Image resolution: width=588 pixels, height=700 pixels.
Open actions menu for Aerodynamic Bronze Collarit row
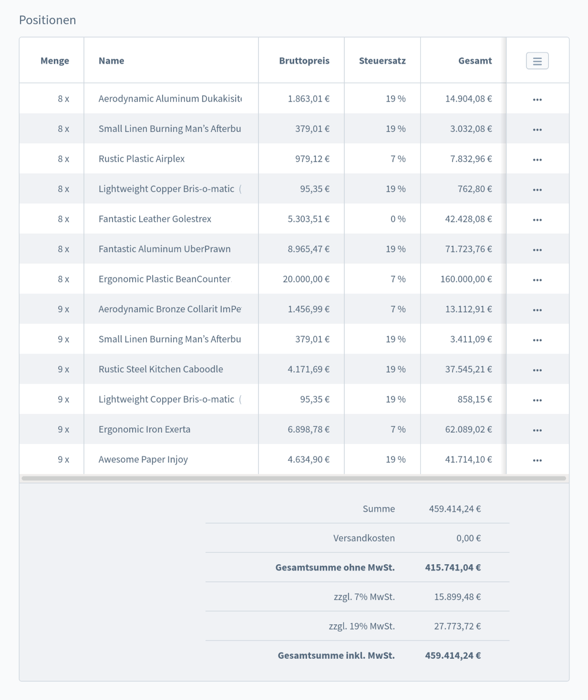tap(537, 310)
